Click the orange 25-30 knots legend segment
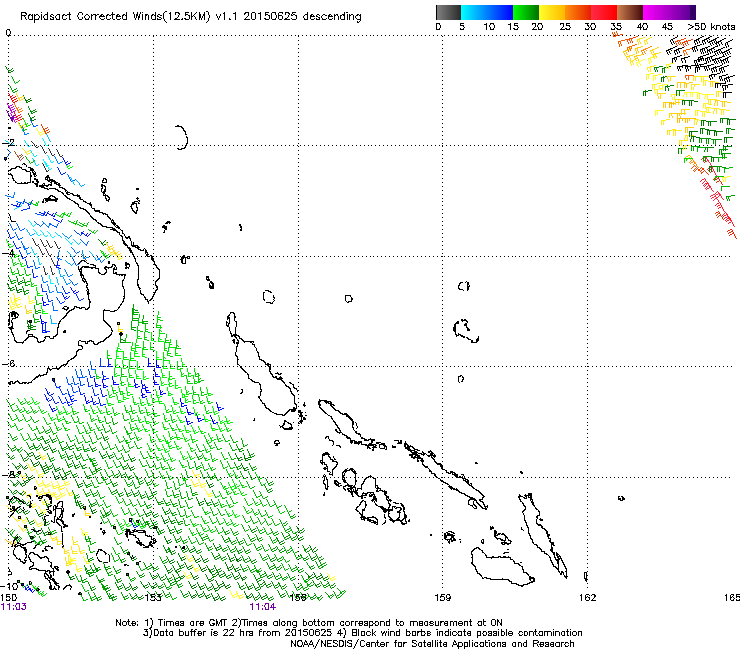The image size is (740, 650). [578, 12]
